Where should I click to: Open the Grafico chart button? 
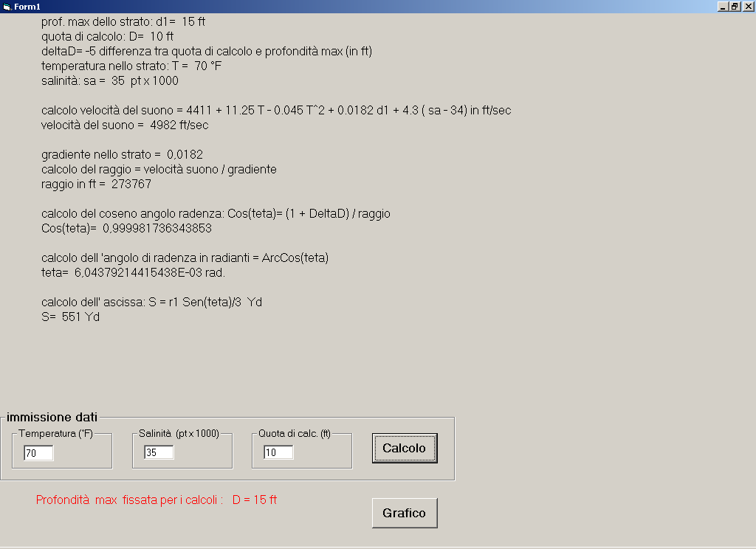coord(405,513)
